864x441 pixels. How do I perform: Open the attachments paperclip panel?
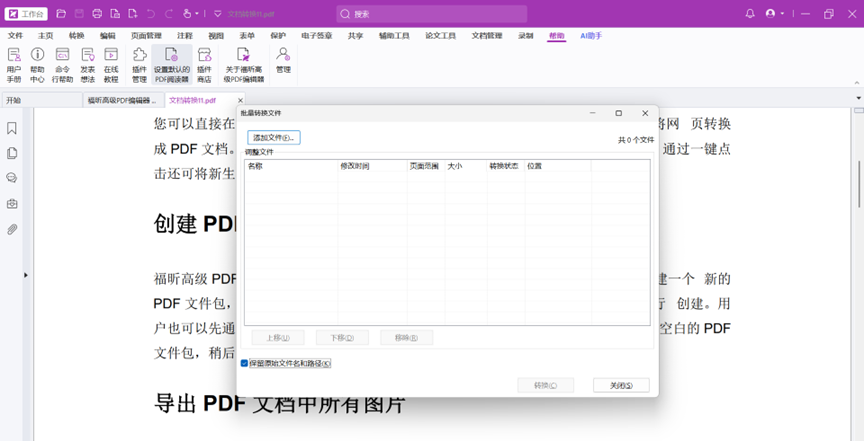click(x=12, y=229)
